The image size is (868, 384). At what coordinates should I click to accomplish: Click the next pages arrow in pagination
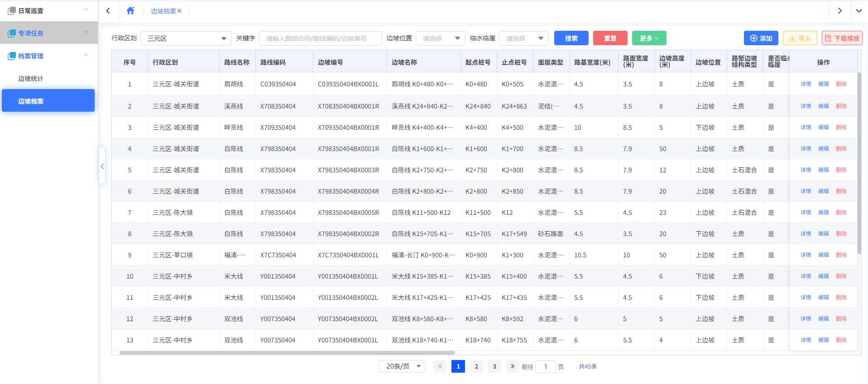[513, 366]
